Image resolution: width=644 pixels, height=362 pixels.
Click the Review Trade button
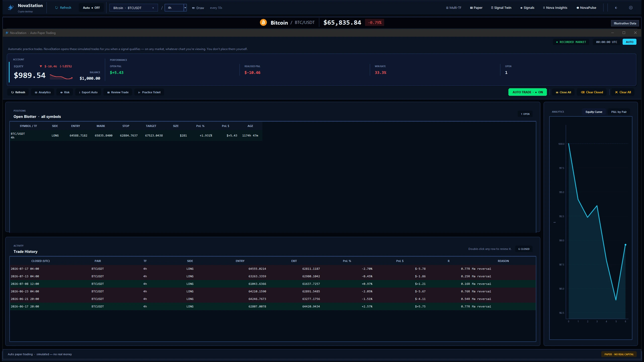tap(118, 92)
